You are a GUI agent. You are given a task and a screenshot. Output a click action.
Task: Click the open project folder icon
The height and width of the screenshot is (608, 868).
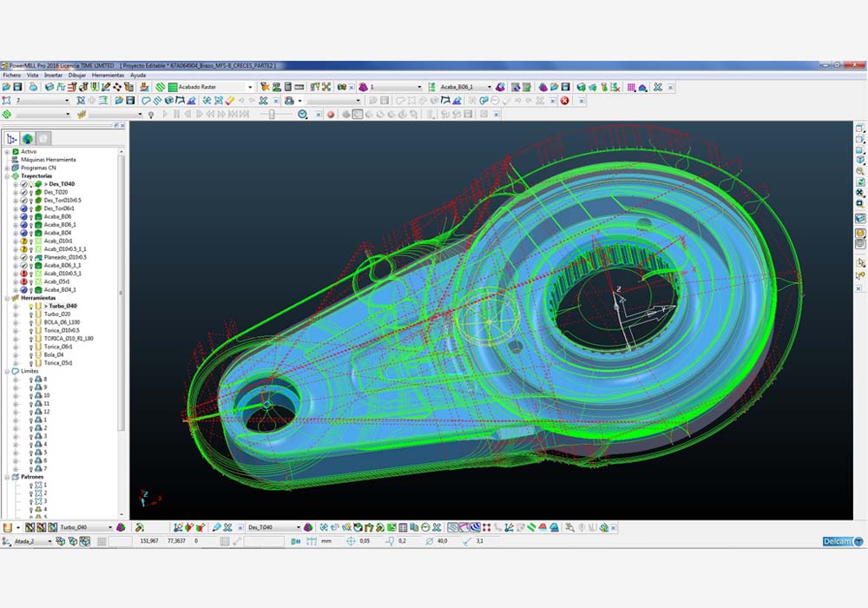pyautogui.click(x=7, y=88)
